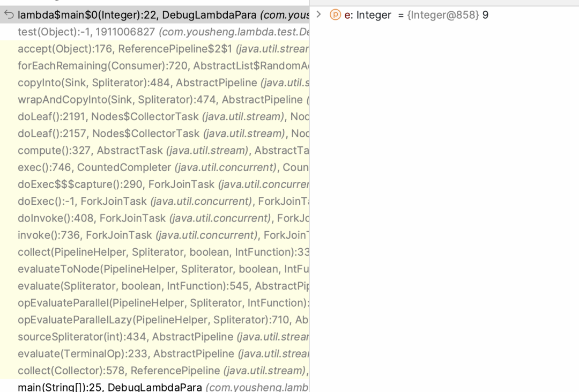Viewport: 579px width, 392px height.
Task: Select the lambda$main$0(Integer):22 stack frame
Action: (154, 15)
